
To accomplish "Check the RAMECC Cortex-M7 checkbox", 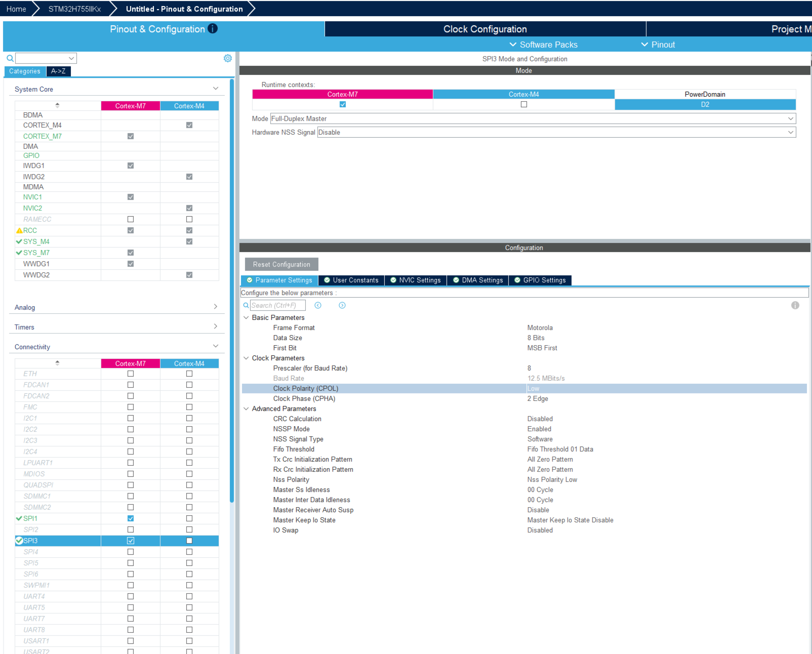I will pos(130,219).
